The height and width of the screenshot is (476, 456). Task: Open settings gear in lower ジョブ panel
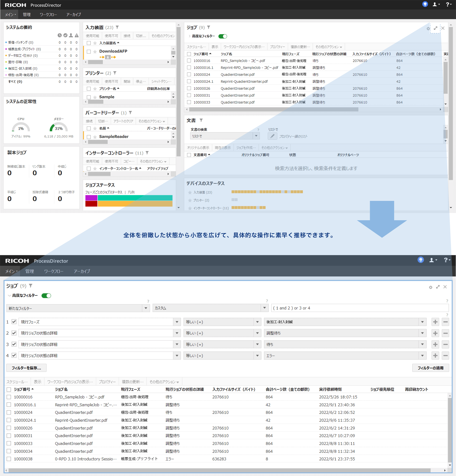431,287
